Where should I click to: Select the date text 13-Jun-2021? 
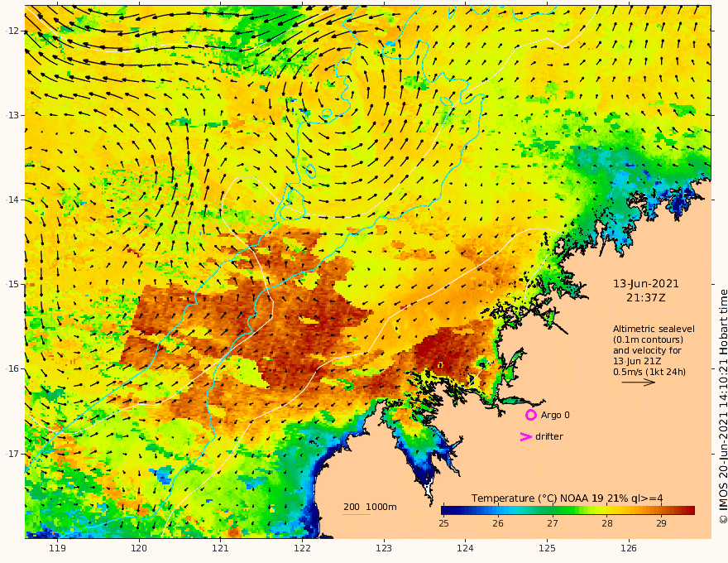(646, 284)
